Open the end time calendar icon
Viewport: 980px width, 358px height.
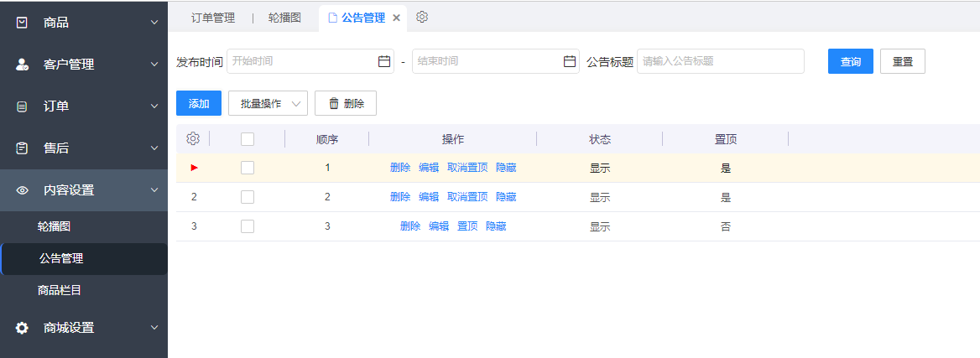coord(570,61)
